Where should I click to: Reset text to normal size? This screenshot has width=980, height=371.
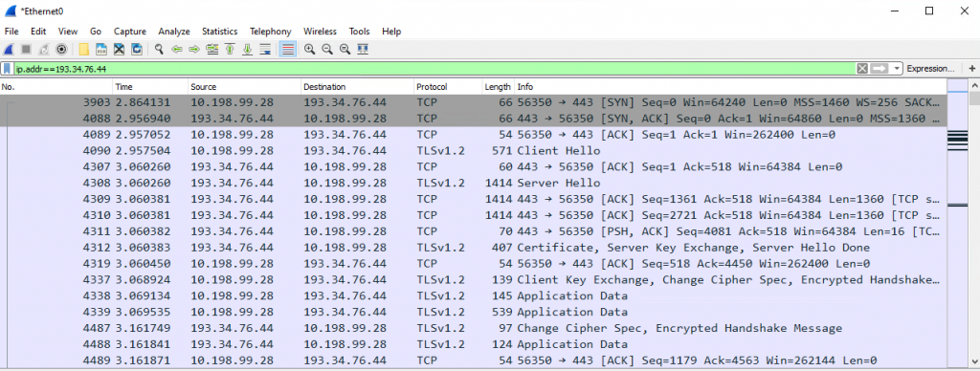[345, 50]
